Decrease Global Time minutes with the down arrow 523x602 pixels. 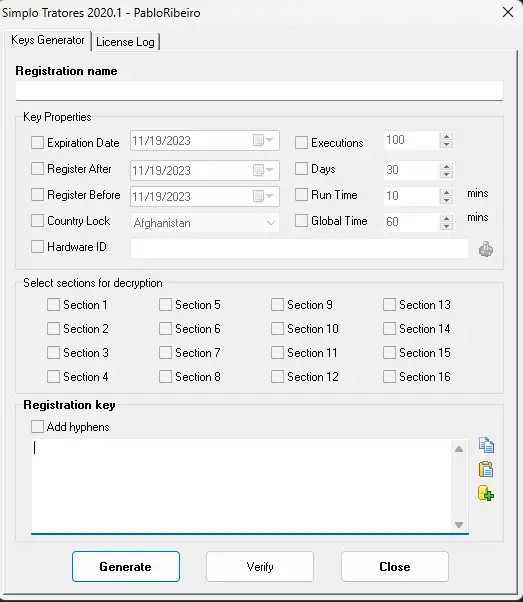coord(446,227)
